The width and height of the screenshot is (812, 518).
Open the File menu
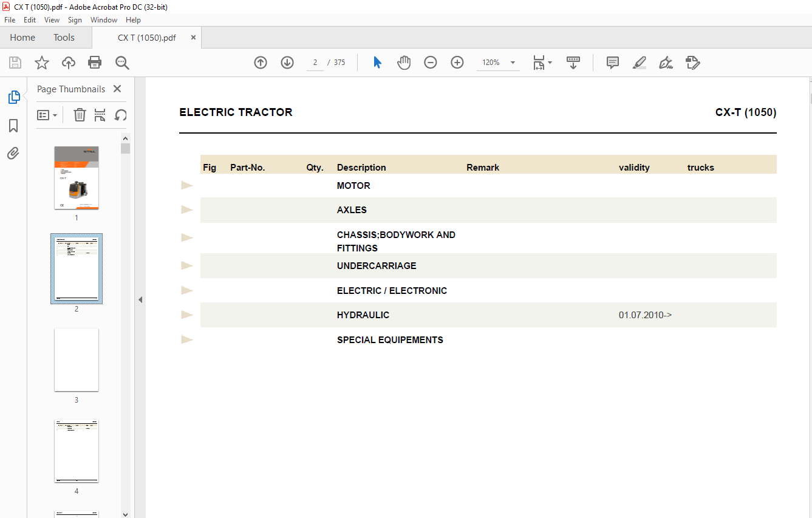click(10, 20)
